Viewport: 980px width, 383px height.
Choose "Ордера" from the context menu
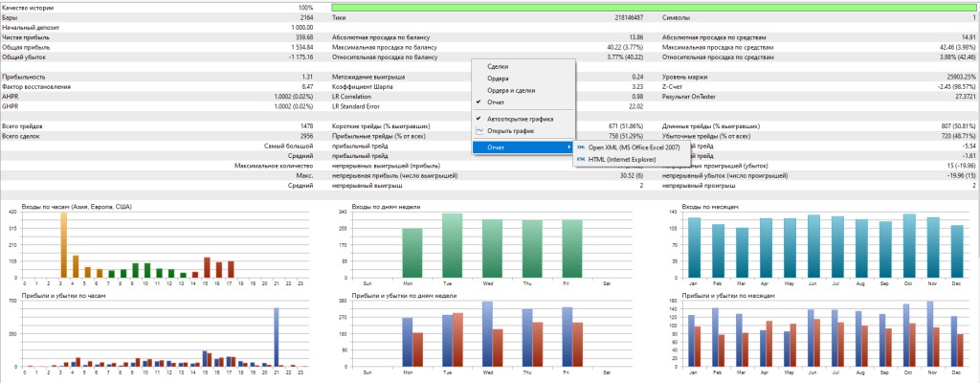click(x=498, y=78)
